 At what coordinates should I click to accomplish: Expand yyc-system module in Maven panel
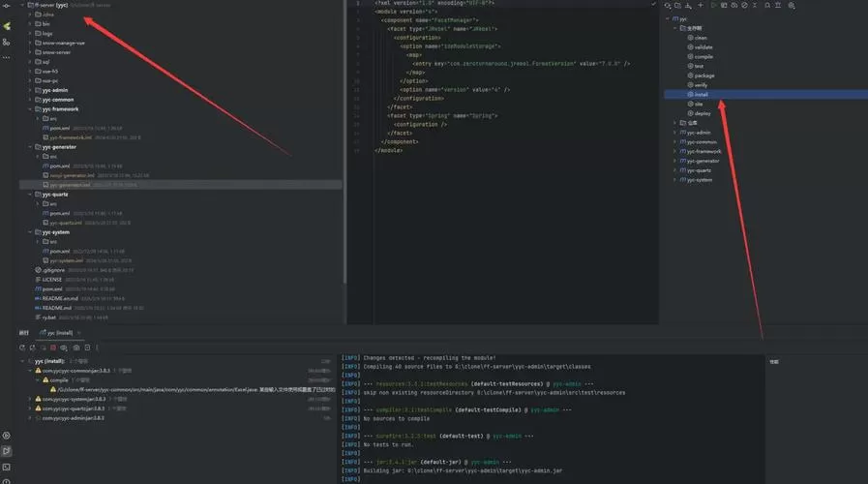[674, 179]
